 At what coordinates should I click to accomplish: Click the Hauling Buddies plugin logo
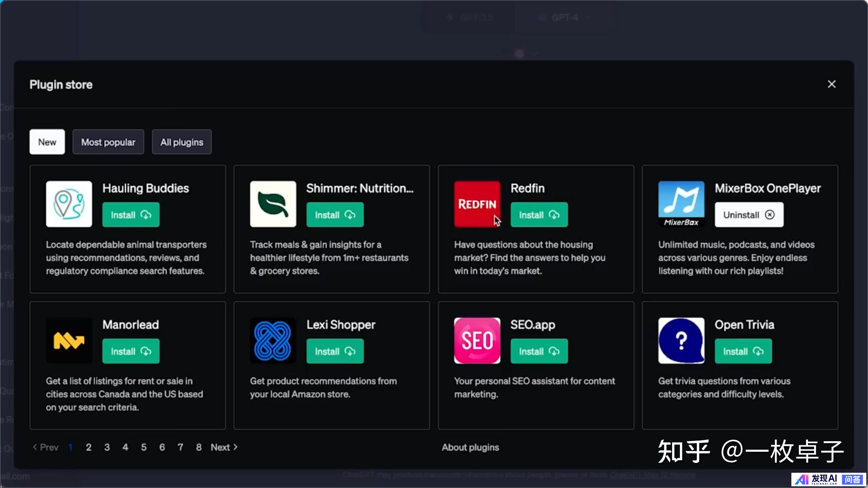[x=69, y=204]
